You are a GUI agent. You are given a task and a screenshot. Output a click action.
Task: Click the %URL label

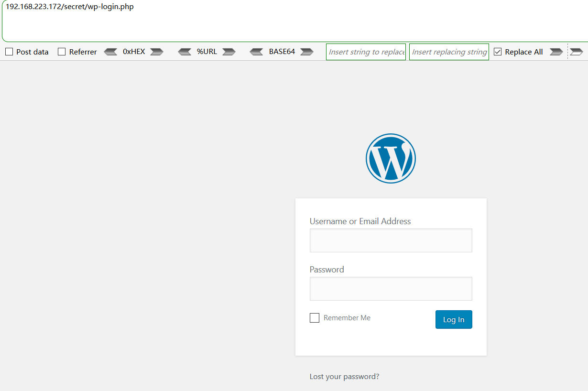(x=207, y=52)
